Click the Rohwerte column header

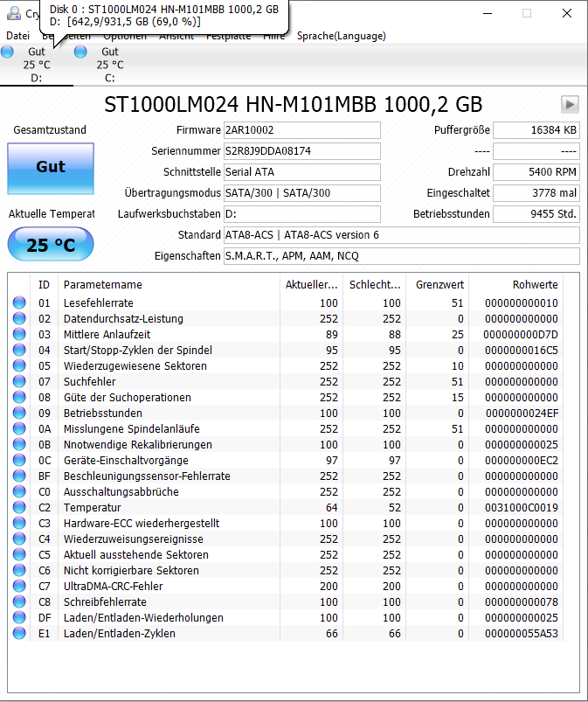point(516,285)
